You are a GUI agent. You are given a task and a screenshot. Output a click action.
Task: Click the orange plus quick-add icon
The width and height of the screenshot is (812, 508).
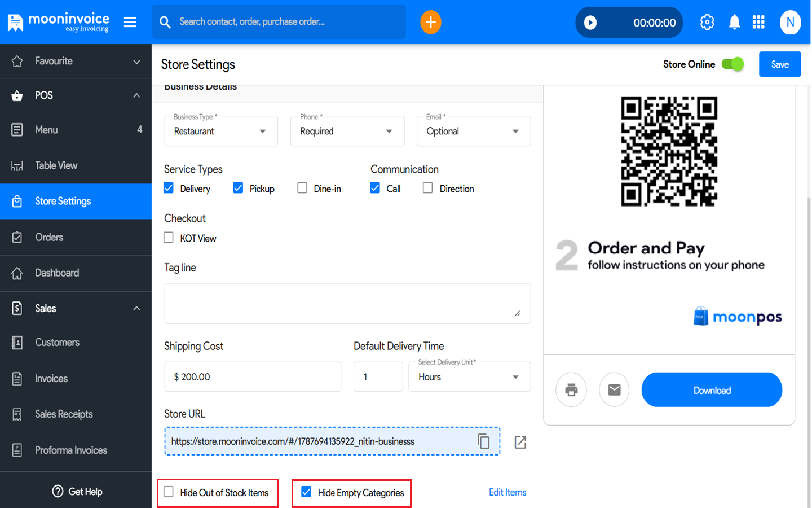[x=430, y=22]
